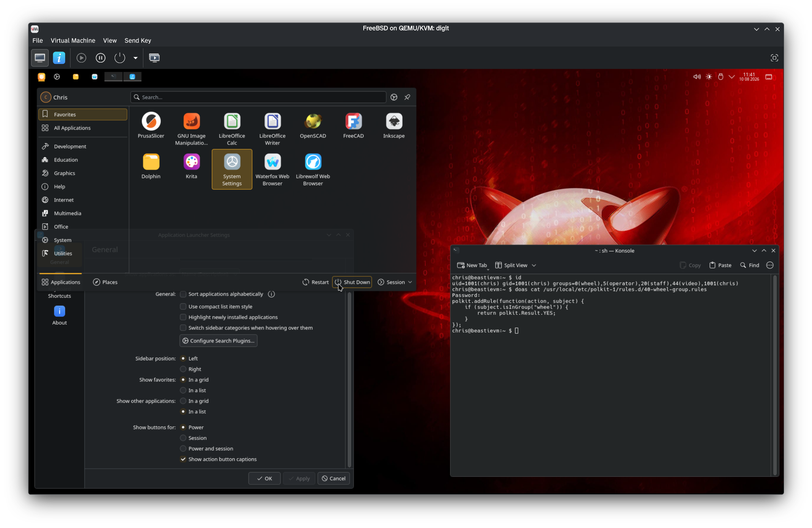The height and width of the screenshot is (528, 812).
Task: Select Session for shown buttons
Action: point(183,438)
